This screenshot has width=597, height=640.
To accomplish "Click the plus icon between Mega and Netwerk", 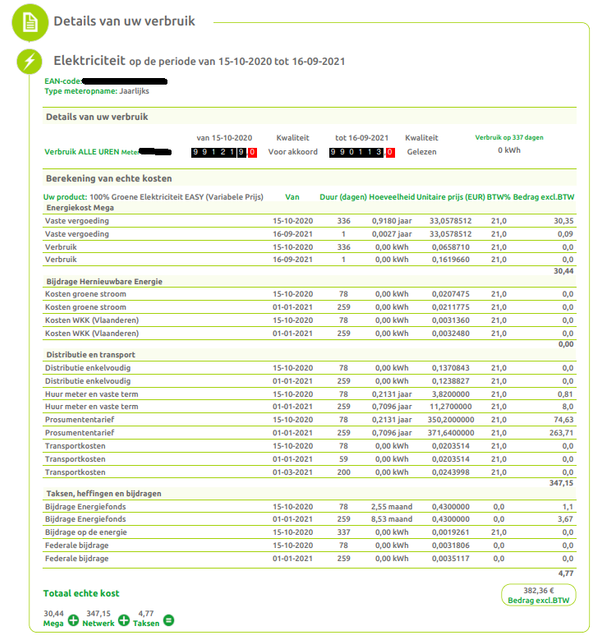I will click(x=73, y=620).
